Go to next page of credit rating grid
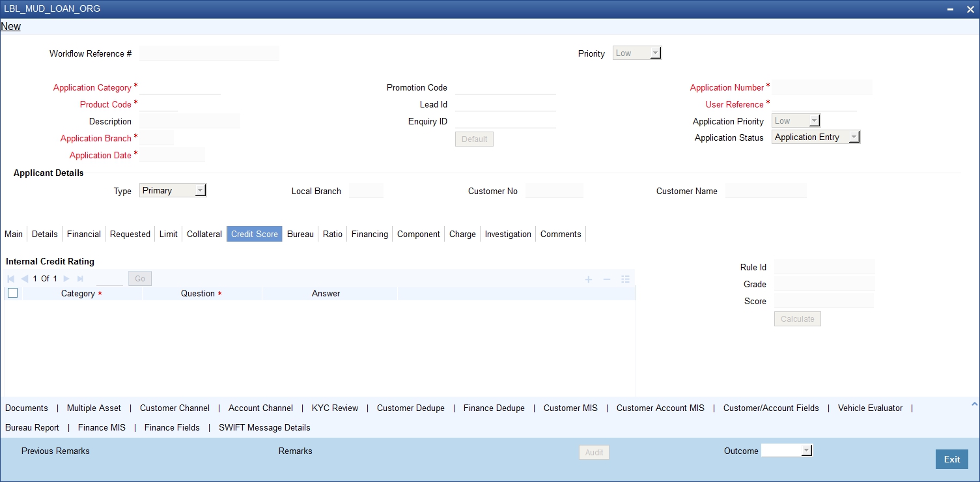Viewport: 980px width, 482px height. point(66,279)
